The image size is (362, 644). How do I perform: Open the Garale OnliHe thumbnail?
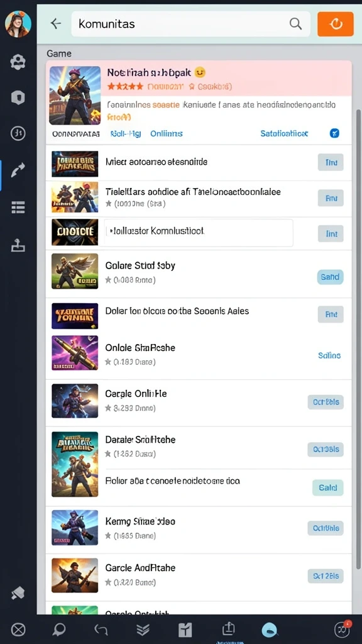tap(75, 401)
